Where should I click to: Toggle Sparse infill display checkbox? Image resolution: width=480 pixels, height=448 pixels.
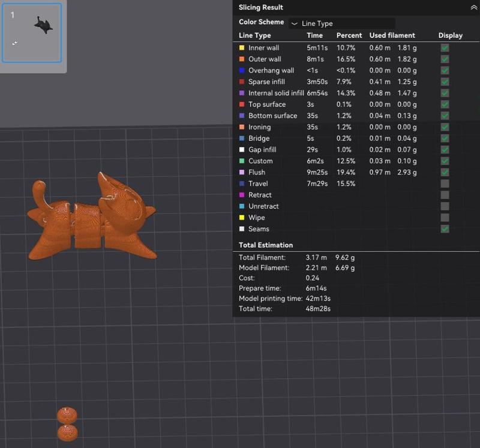(445, 82)
